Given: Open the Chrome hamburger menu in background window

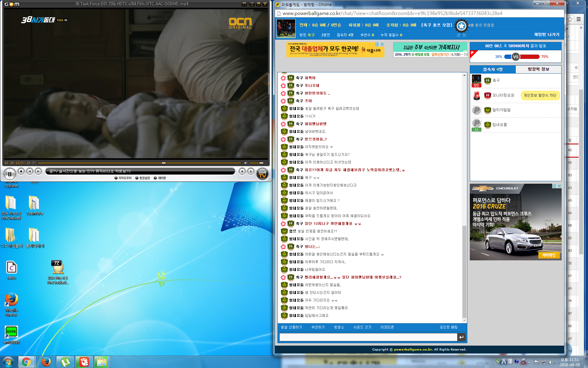Looking at the screenshot, I should 579,19.
